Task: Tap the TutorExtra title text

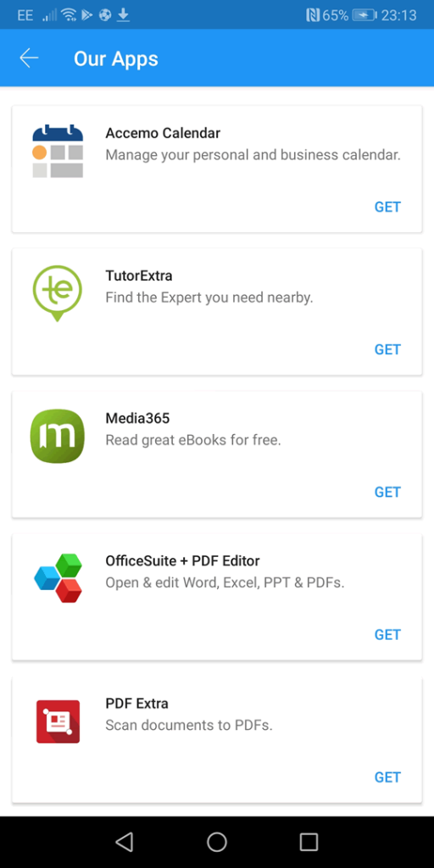Action: coord(139,275)
